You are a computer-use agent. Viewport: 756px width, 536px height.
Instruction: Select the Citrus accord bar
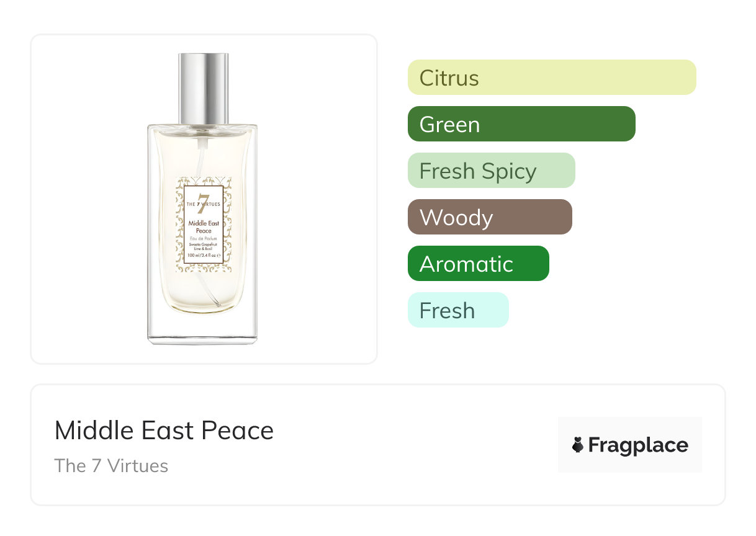551,78
